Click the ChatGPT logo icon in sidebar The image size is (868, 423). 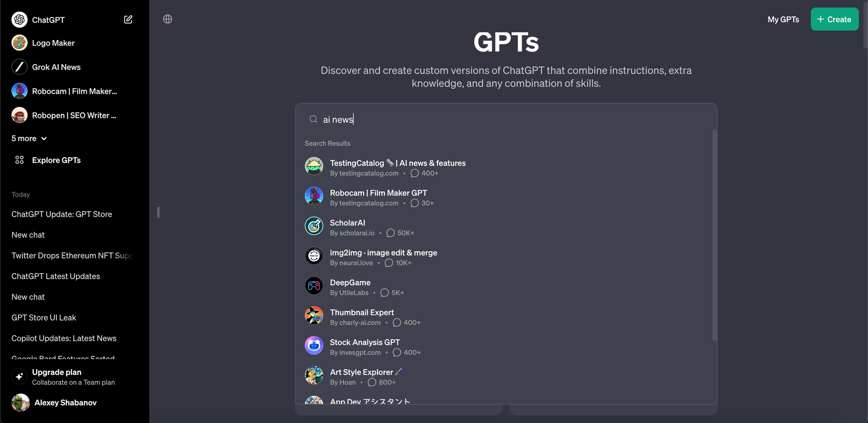coord(20,20)
